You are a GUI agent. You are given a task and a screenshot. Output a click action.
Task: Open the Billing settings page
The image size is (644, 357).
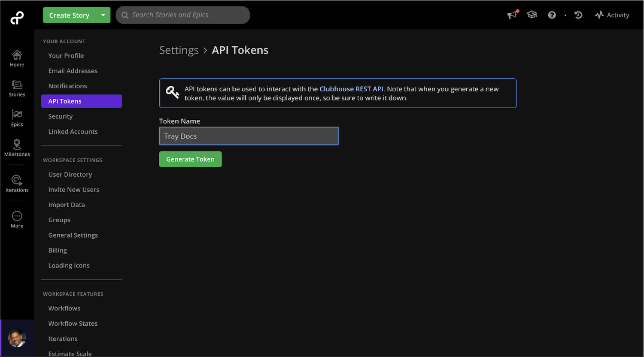58,250
